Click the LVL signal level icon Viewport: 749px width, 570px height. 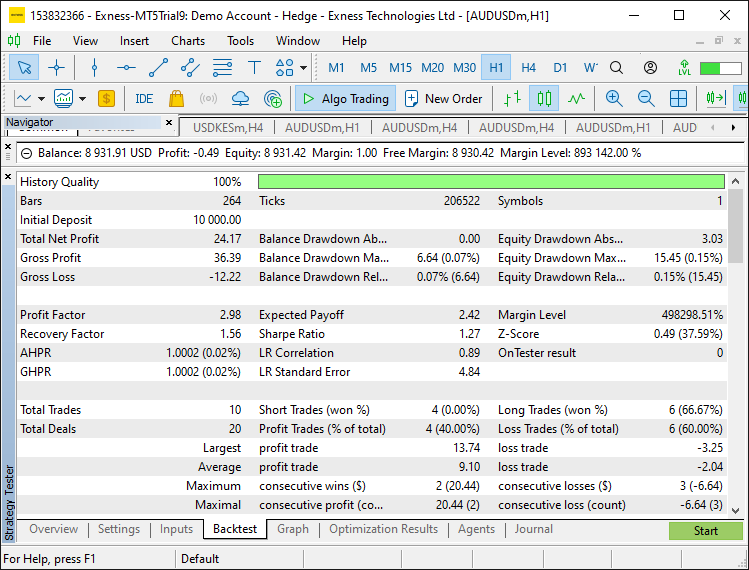coord(684,68)
